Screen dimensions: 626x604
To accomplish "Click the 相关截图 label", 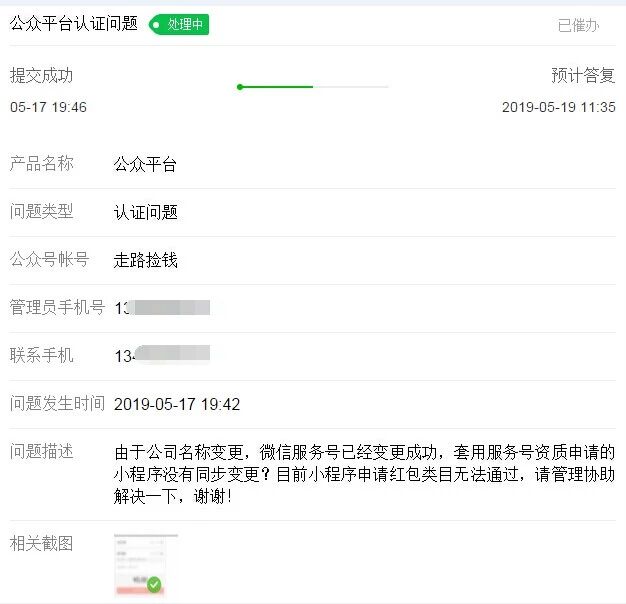I will (x=42, y=543).
